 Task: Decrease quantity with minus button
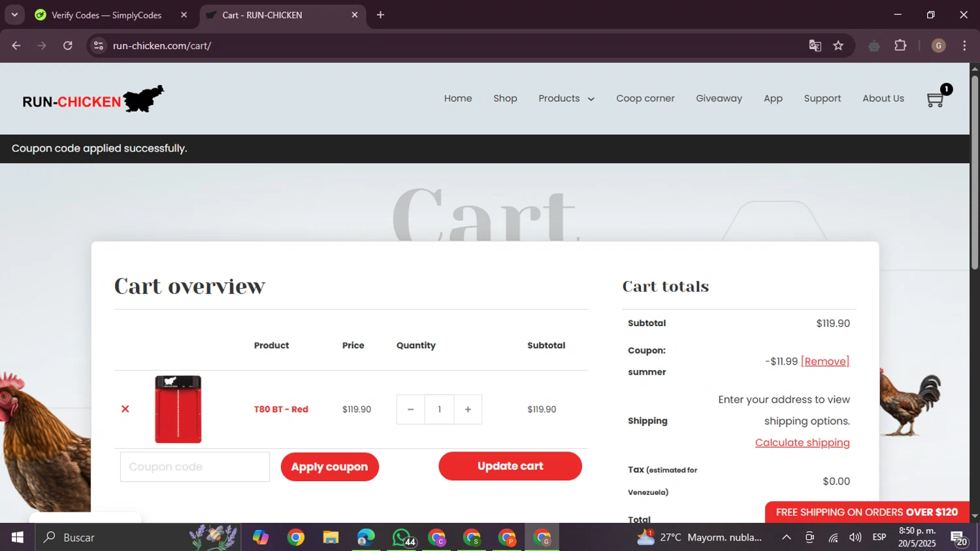pos(410,409)
